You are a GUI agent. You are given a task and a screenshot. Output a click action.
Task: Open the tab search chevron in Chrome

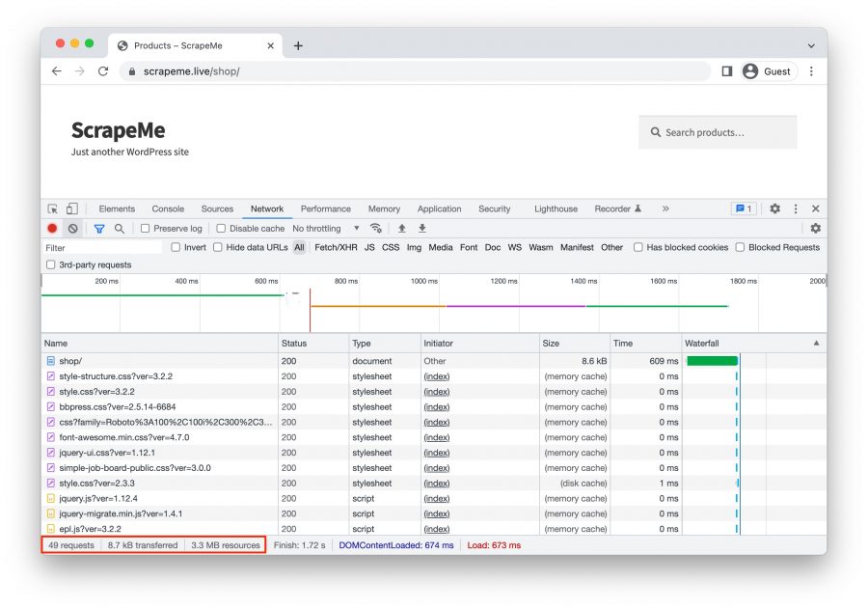coord(811,45)
